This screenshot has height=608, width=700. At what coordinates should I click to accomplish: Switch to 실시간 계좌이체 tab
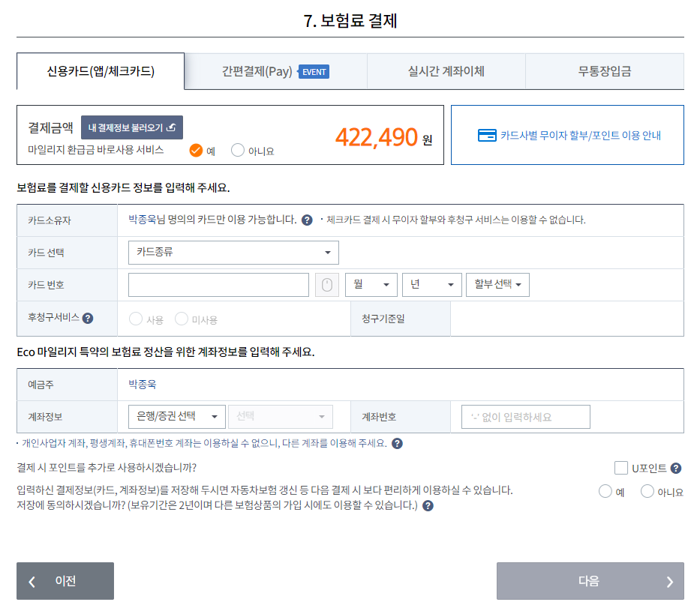[x=446, y=71]
